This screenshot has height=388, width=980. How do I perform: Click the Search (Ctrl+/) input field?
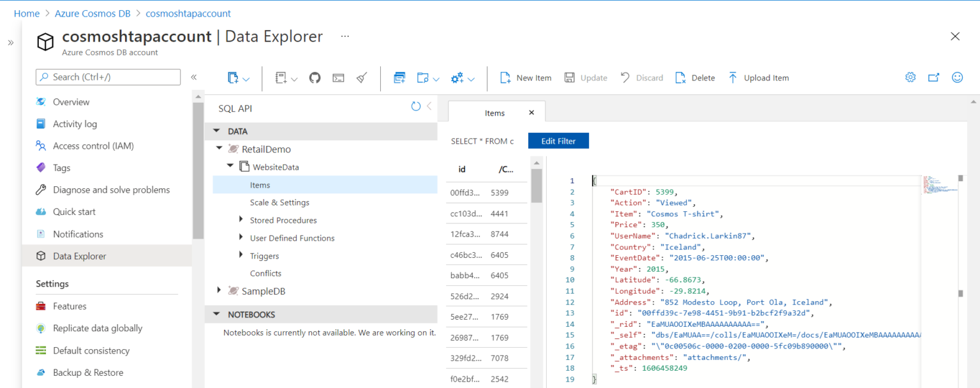click(x=107, y=77)
